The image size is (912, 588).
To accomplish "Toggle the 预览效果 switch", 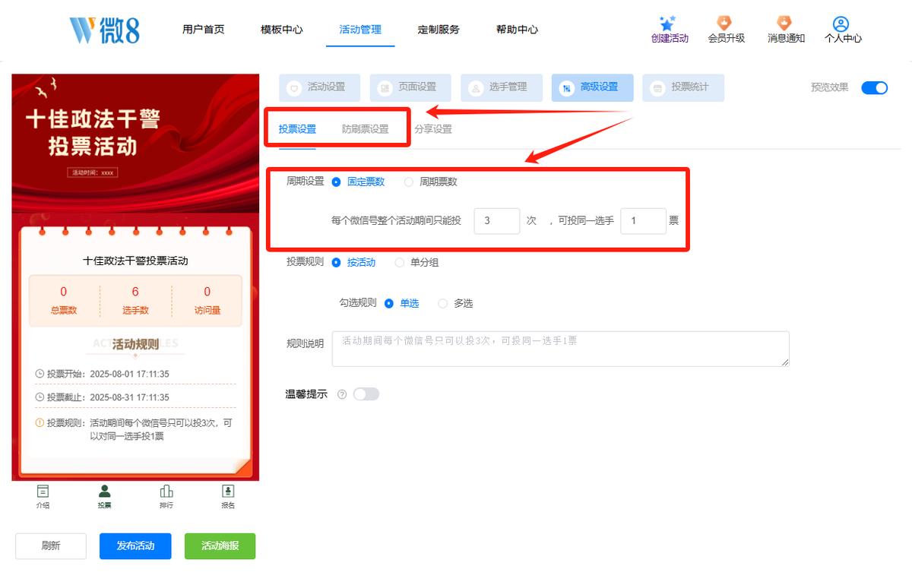I will click(x=875, y=87).
